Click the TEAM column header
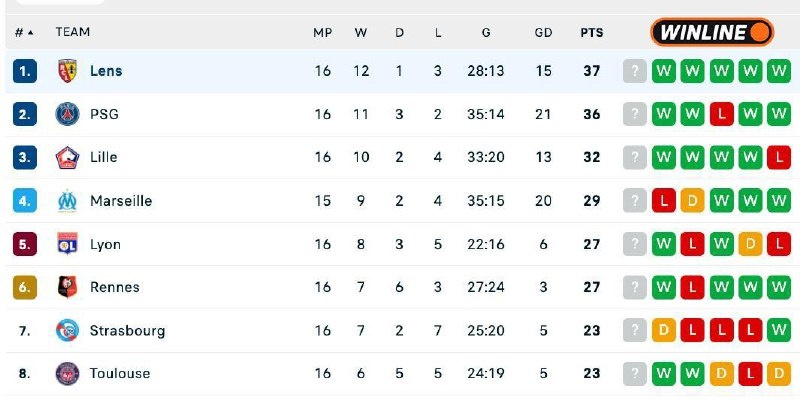 72,32
